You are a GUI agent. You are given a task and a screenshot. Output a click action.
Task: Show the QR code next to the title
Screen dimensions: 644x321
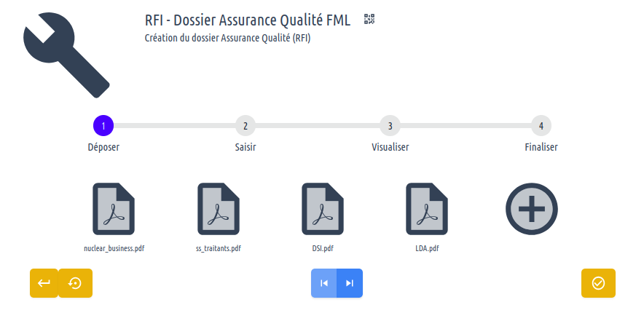(x=369, y=20)
